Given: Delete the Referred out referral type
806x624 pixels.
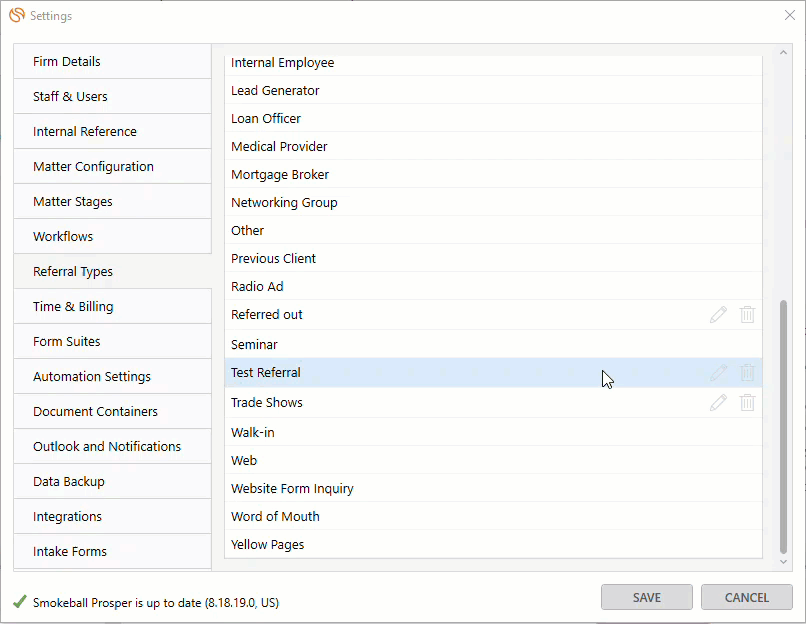Looking at the screenshot, I should pyautogui.click(x=747, y=315).
